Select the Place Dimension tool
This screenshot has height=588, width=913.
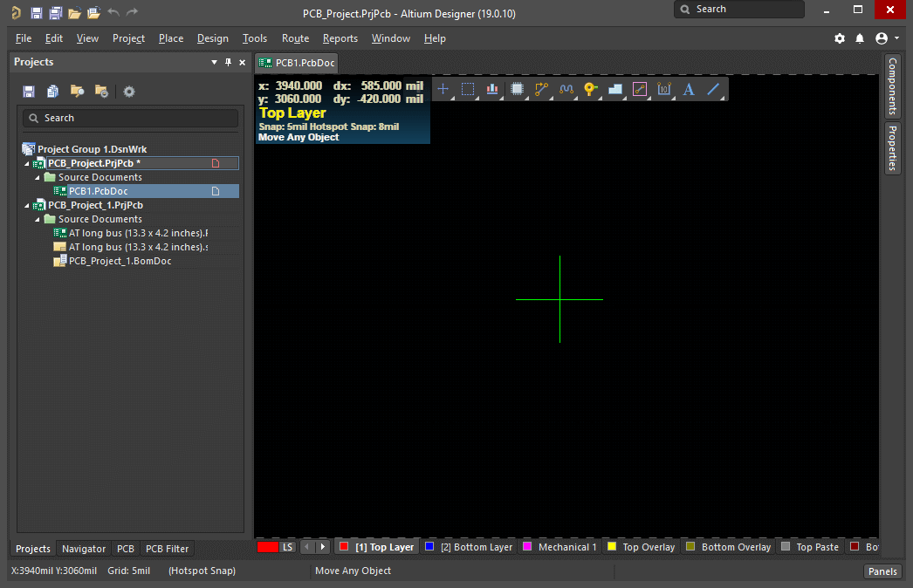[663, 89]
